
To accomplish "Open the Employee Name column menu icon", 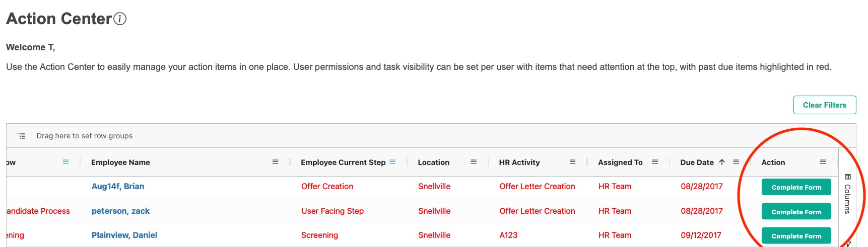I will [x=275, y=162].
